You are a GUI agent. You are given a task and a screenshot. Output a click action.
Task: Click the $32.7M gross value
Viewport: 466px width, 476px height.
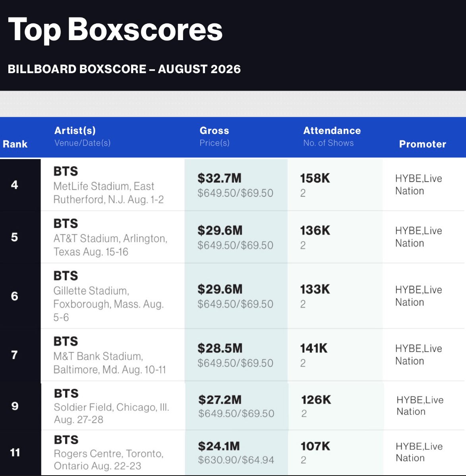coord(219,178)
